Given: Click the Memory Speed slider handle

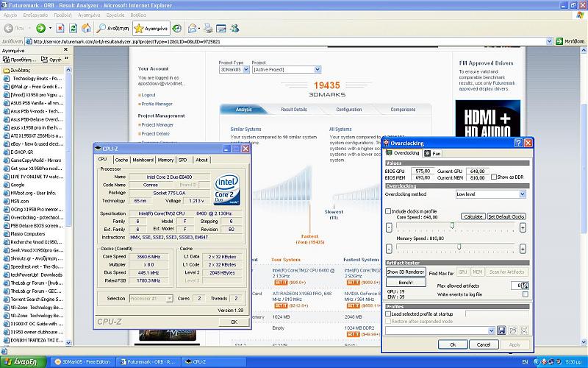Looking at the screenshot, I should [459, 247].
